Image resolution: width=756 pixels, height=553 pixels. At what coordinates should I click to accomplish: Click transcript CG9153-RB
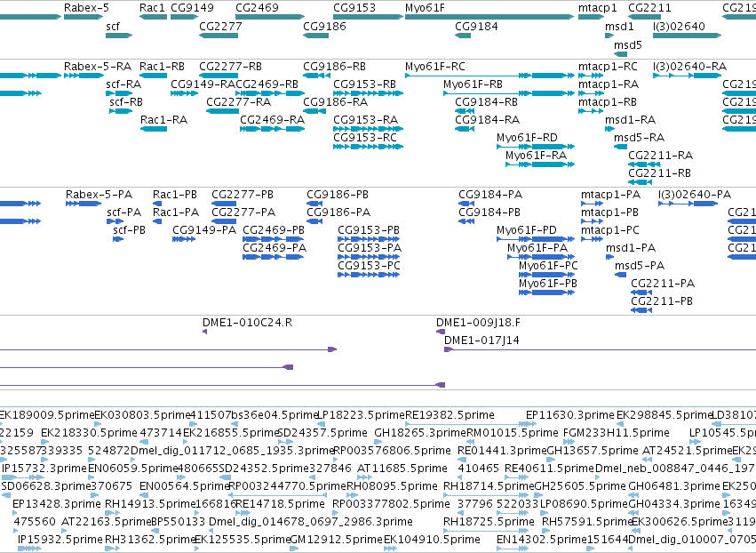pyautogui.click(x=364, y=84)
